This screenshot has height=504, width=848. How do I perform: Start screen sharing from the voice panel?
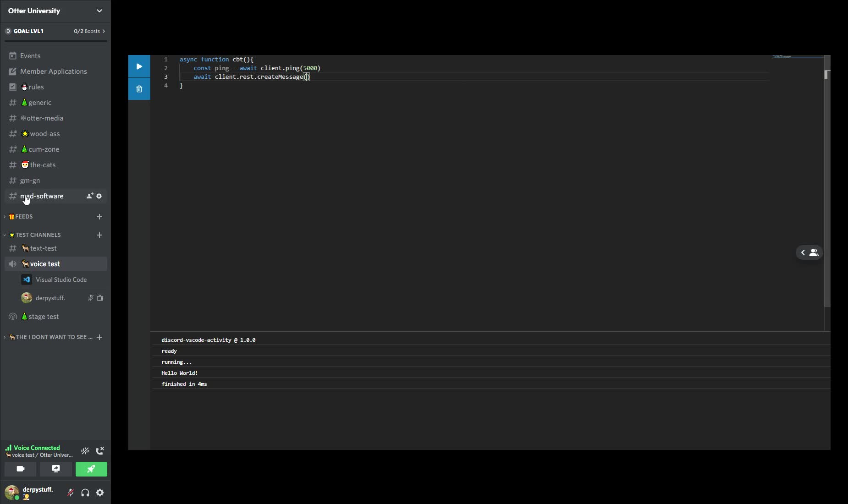pos(55,469)
